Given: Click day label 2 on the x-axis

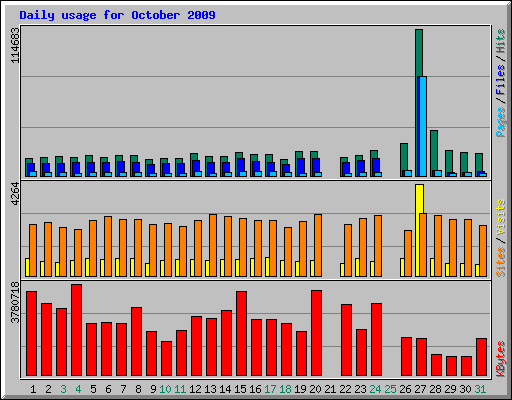Looking at the screenshot, I should [x=48, y=389].
